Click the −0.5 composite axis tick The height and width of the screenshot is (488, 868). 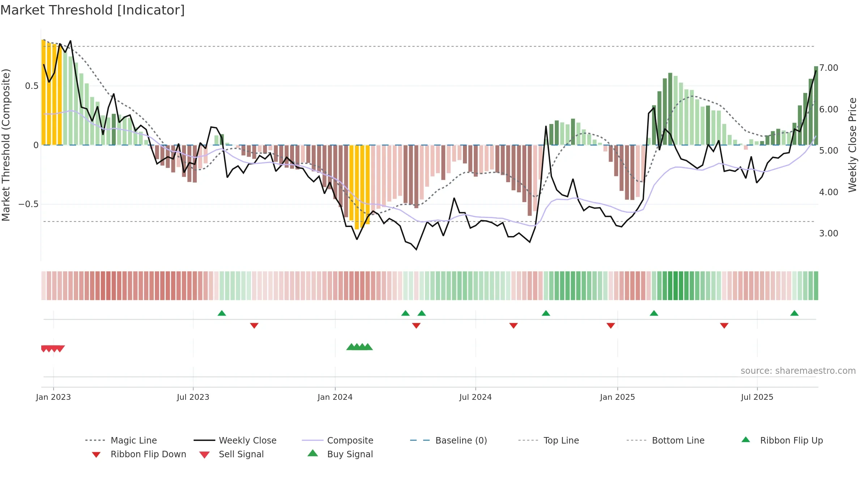[x=29, y=204]
